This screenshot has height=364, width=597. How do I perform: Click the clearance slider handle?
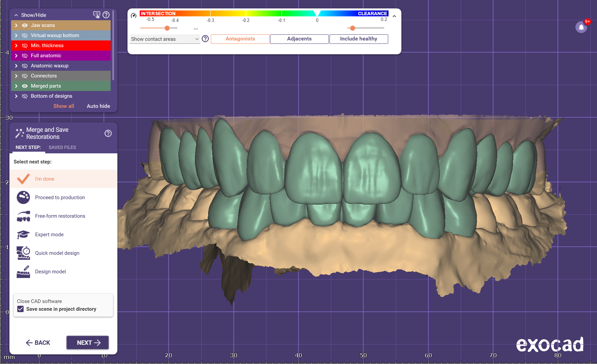[352, 28]
